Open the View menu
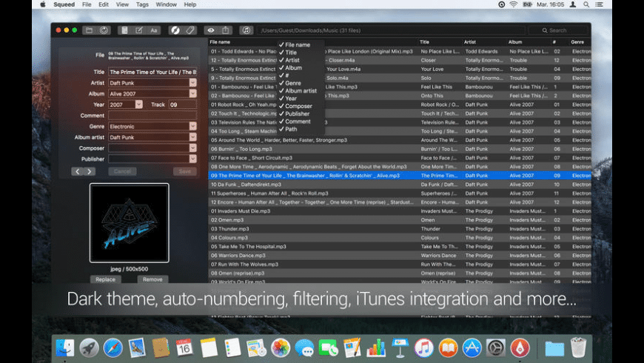 tap(122, 4)
